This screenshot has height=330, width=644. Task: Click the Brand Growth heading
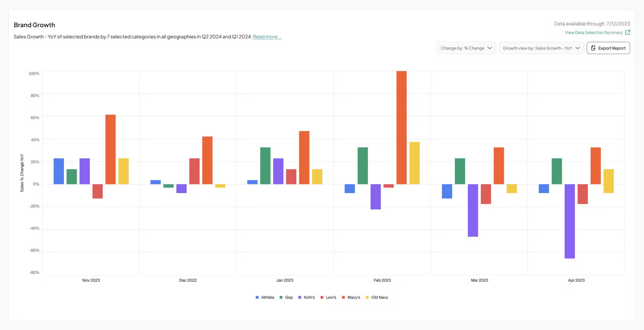tap(34, 25)
